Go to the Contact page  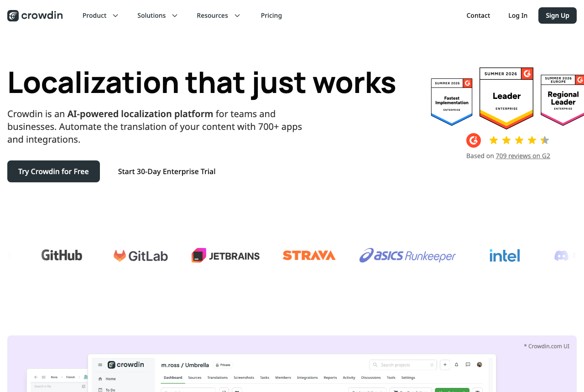tap(478, 15)
